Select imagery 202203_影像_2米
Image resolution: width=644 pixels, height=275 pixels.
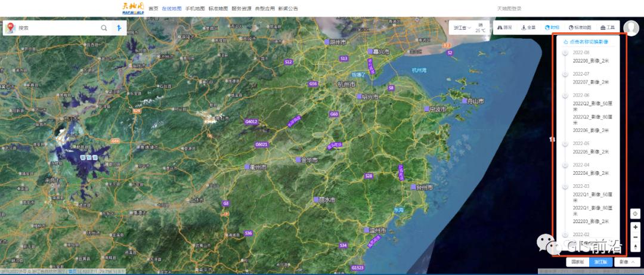pos(590,221)
